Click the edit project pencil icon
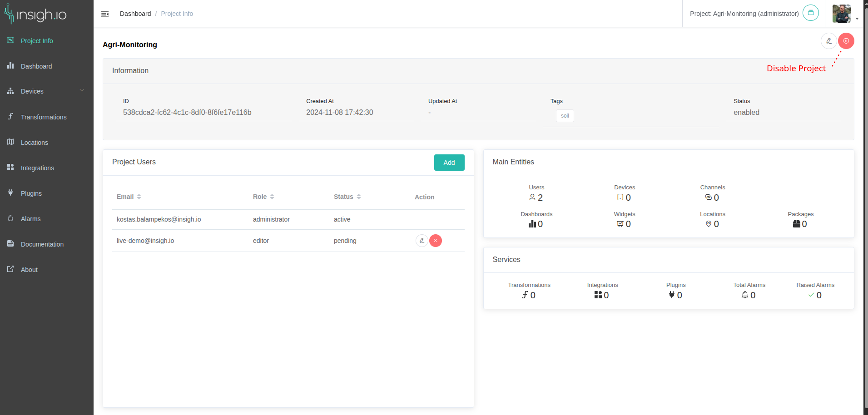This screenshot has width=868, height=415. (829, 41)
